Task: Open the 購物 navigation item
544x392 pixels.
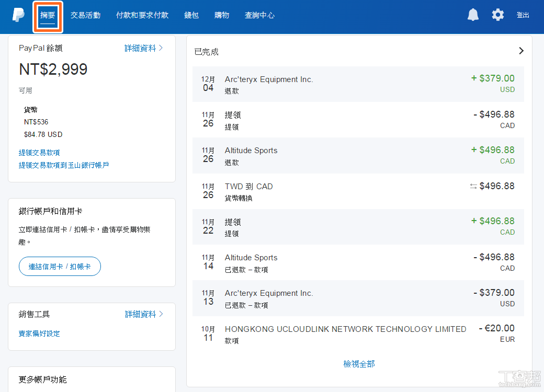Action: click(221, 15)
